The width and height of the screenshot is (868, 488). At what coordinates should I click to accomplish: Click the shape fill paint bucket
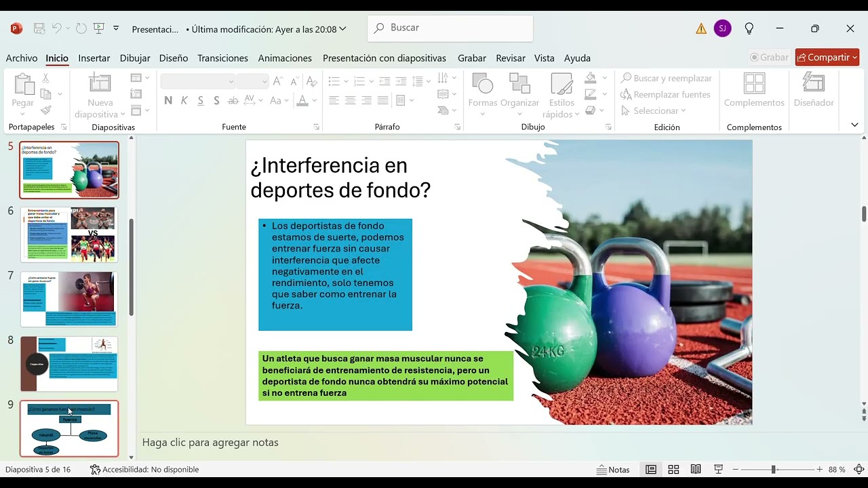(x=591, y=78)
